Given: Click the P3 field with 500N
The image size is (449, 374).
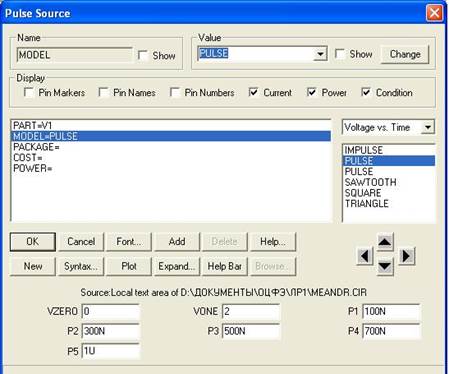Looking at the screenshot, I should point(251,331).
